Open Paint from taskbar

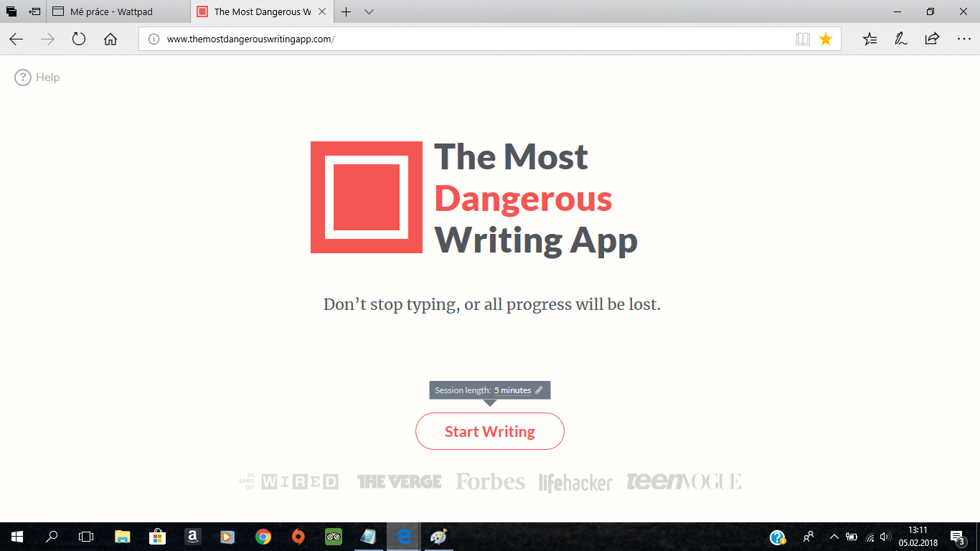click(x=438, y=537)
